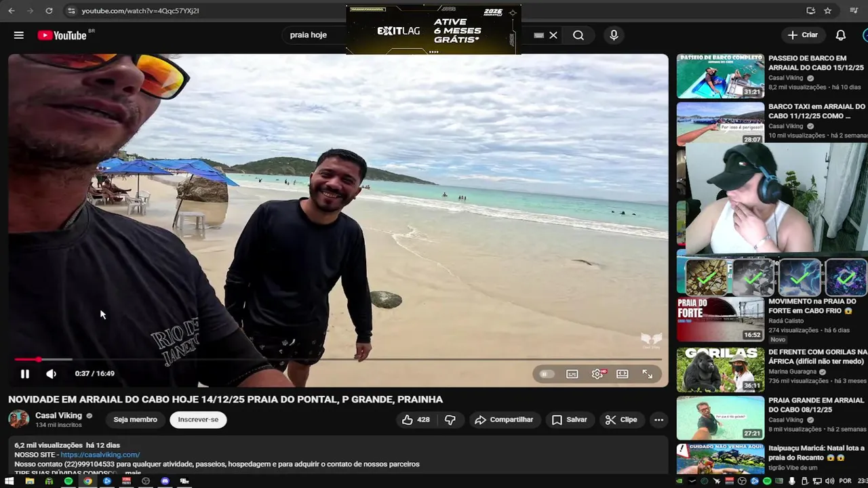Seek along the video progress bar

[x=338, y=359]
